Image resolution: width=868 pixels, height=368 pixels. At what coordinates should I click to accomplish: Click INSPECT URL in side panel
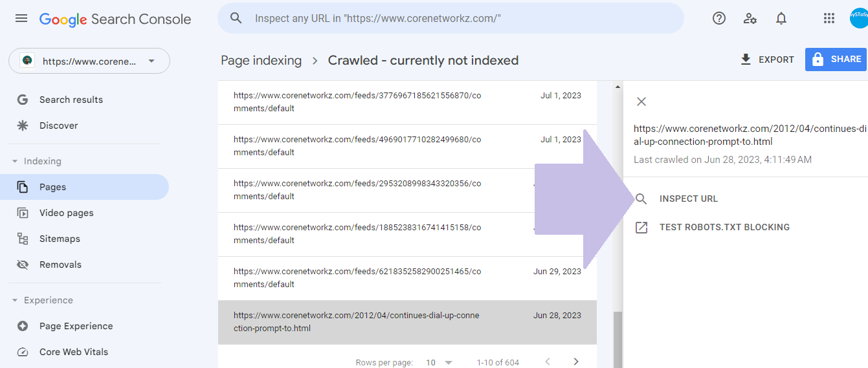click(x=689, y=199)
